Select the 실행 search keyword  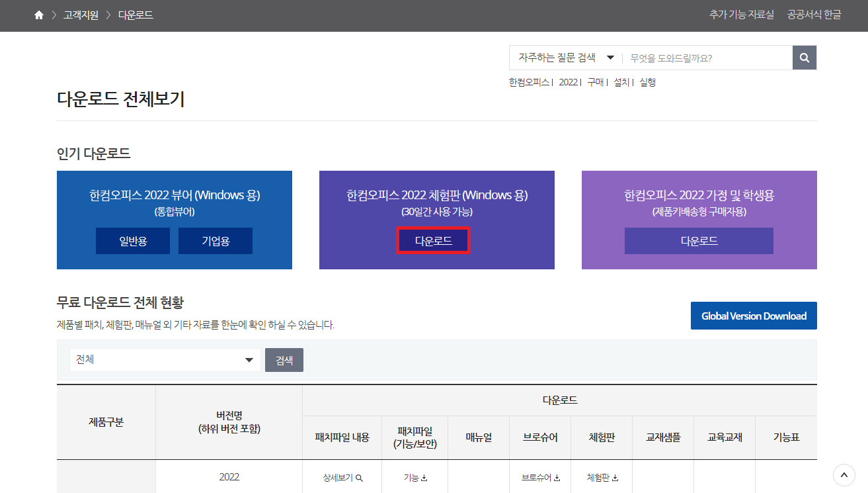(x=647, y=82)
